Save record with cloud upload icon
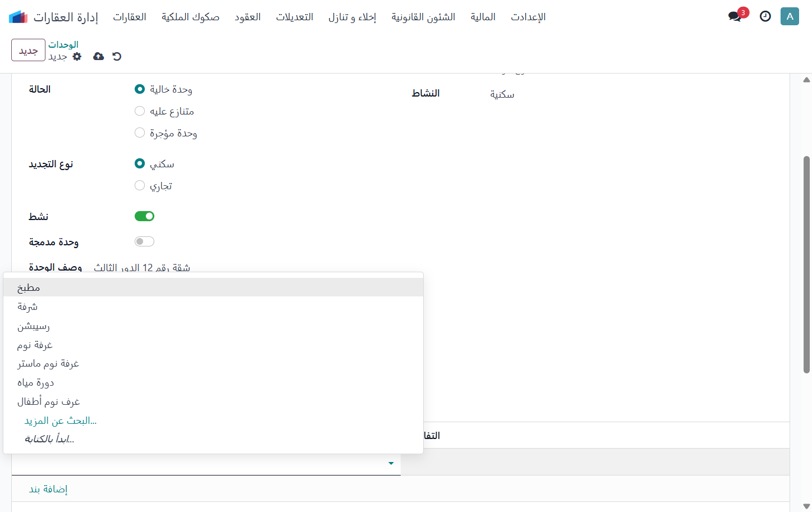This screenshot has height=512, width=812. click(x=98, y=56)
